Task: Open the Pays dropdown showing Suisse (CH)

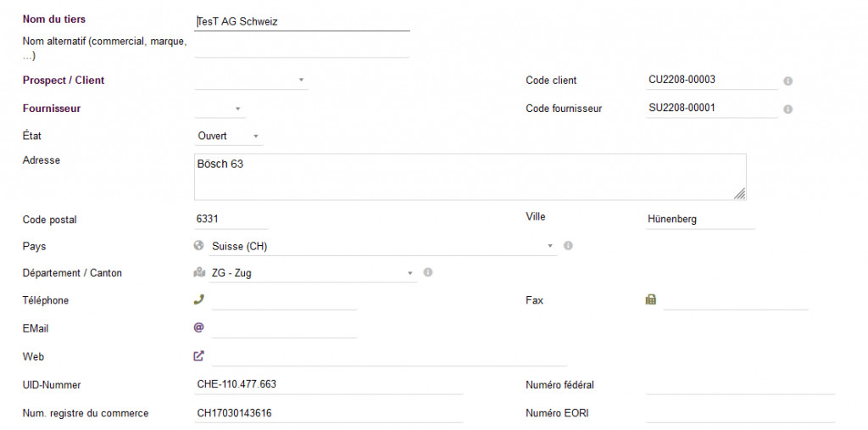Action: click(x=381, y=246)
